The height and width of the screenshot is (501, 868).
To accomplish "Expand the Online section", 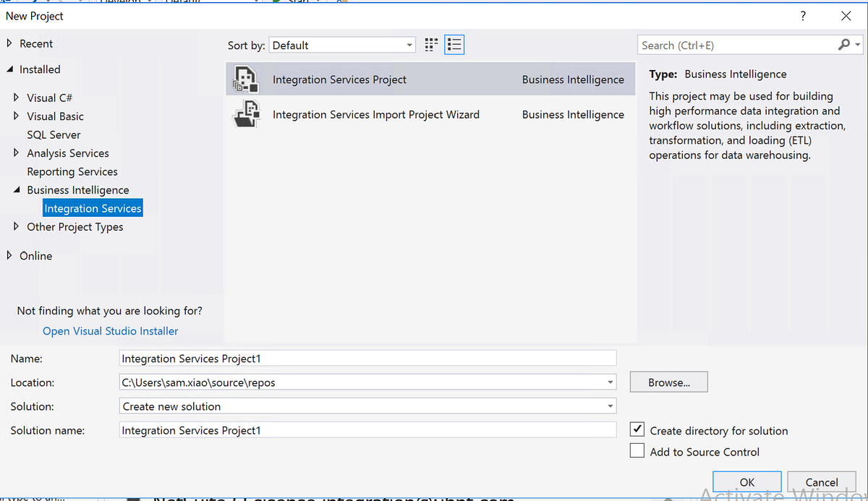I will click(9, 255).
